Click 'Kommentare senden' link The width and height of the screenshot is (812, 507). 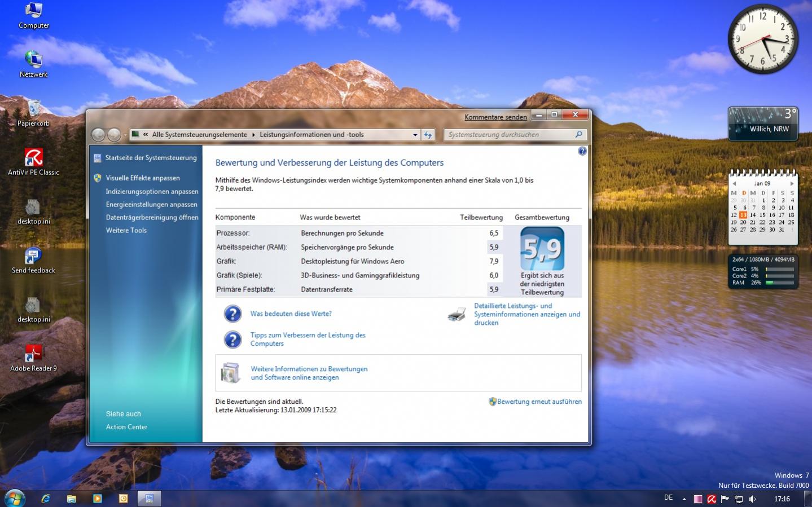495,117
